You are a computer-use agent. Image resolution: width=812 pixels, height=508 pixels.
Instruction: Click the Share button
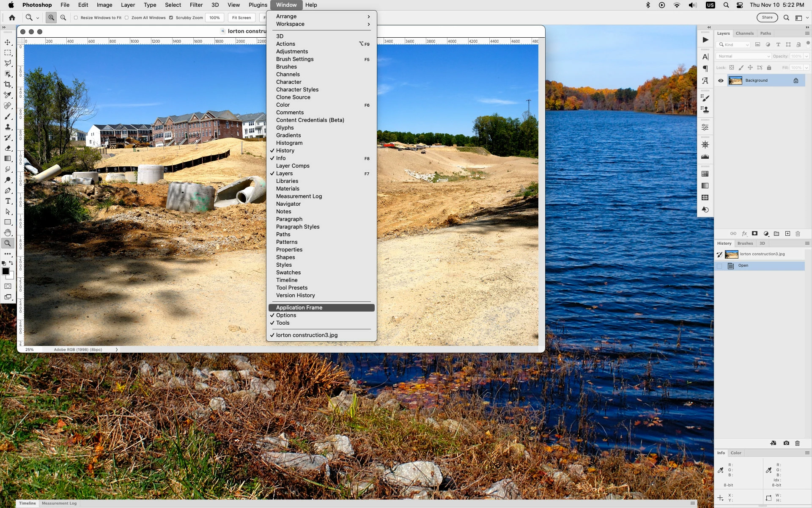767,18
